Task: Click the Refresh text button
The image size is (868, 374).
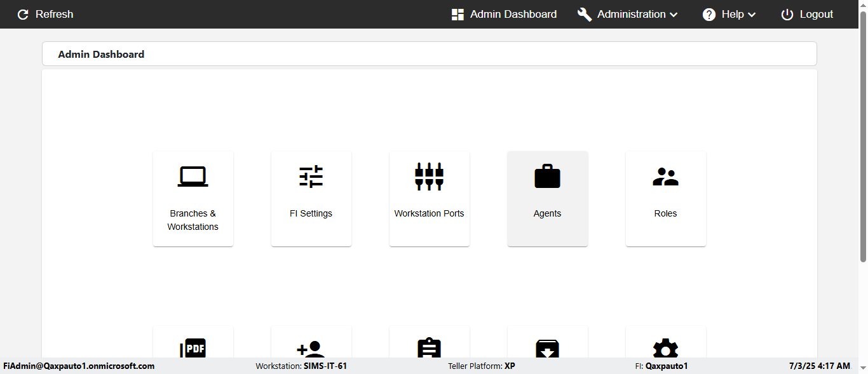Action: click(54, 14)
